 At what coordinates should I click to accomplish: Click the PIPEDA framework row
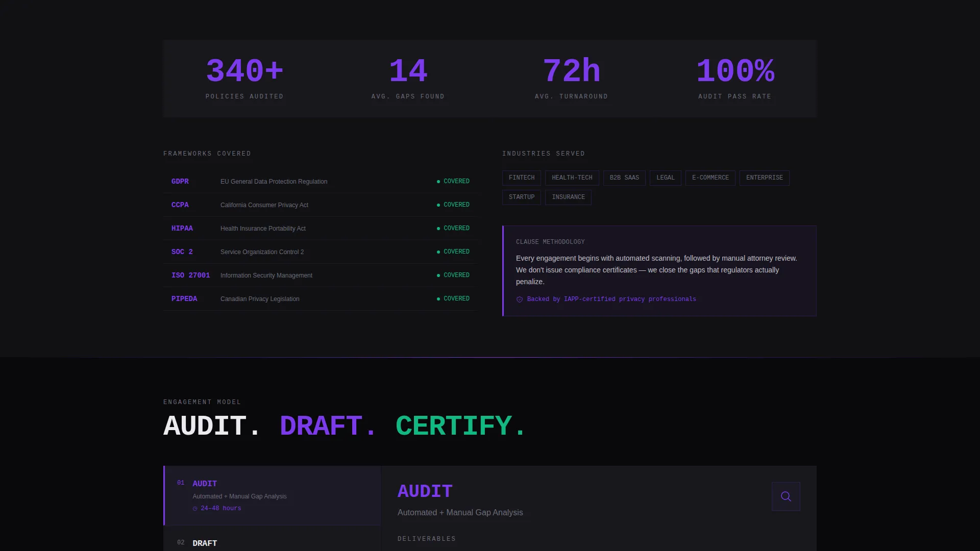coord(321,299)
